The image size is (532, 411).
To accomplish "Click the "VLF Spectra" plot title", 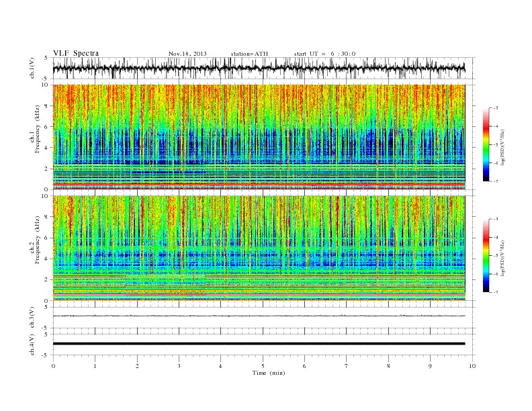I will (76, 53).
